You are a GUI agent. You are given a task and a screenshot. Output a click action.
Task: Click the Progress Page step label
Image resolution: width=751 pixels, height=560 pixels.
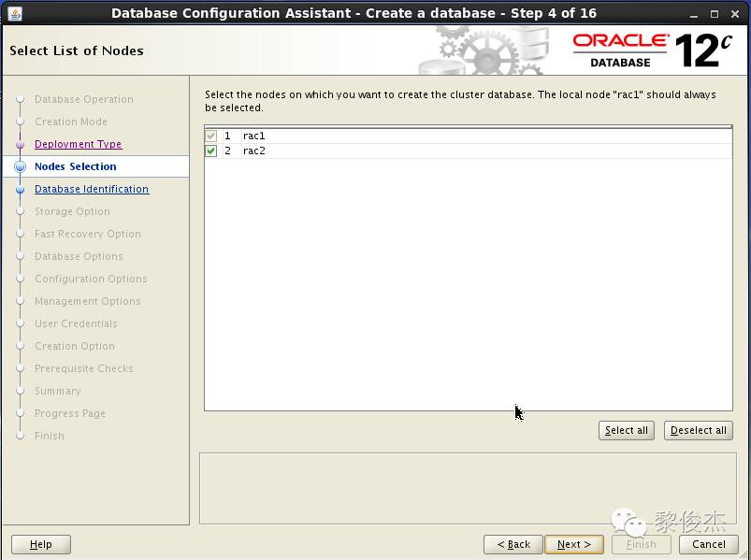[70, 413]
